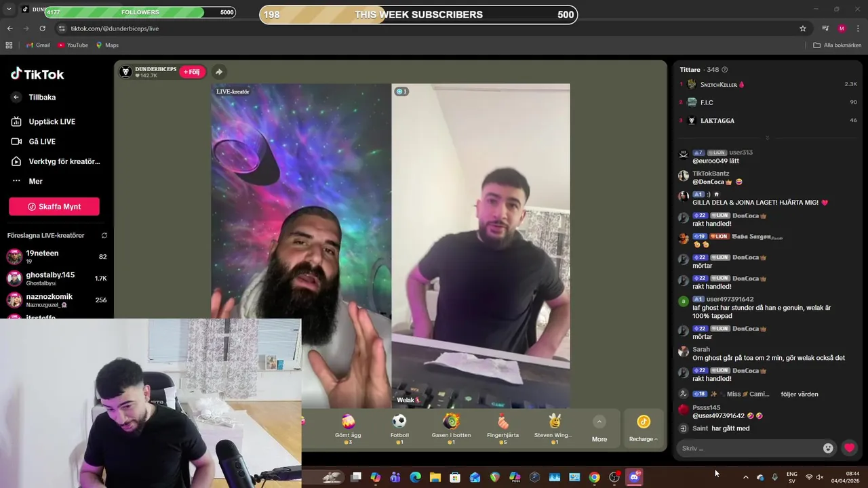Open the DUNDERBICEPS profile avatar

point(125,72)
